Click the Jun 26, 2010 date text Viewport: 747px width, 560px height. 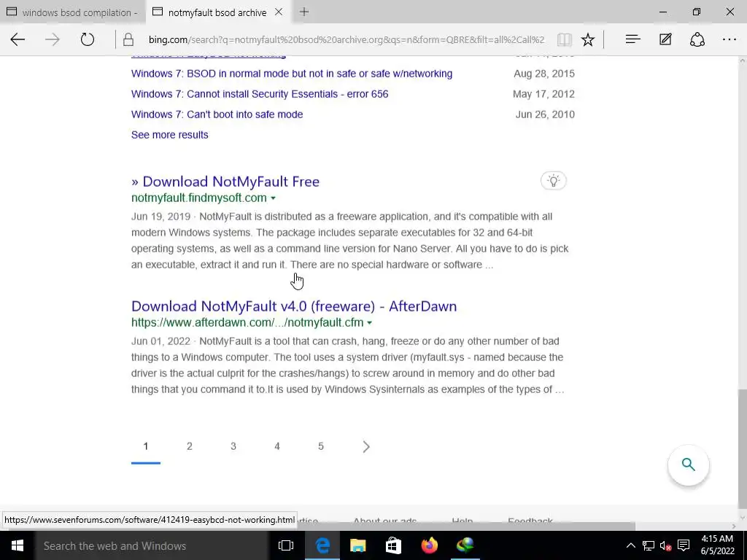(545, 114)
